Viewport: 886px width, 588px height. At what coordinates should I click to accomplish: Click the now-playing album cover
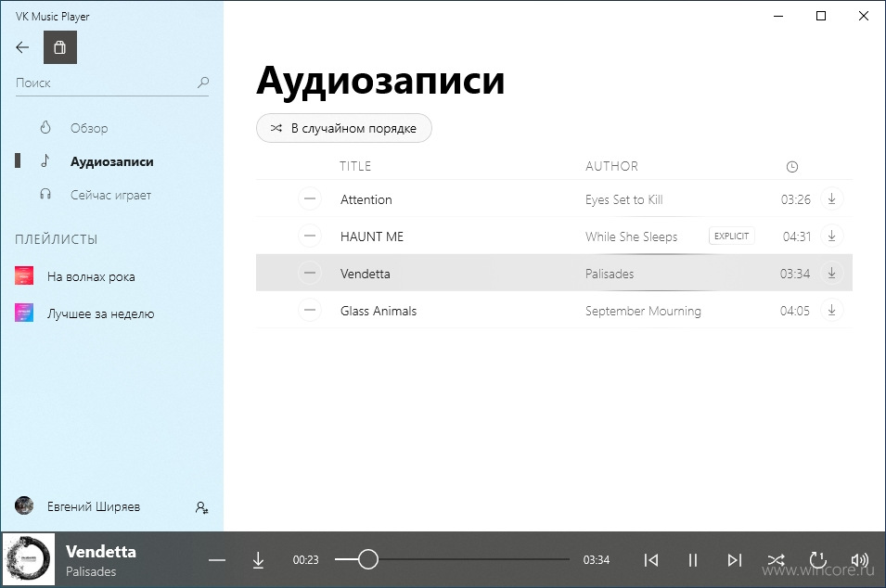click(x=28, y=559)
